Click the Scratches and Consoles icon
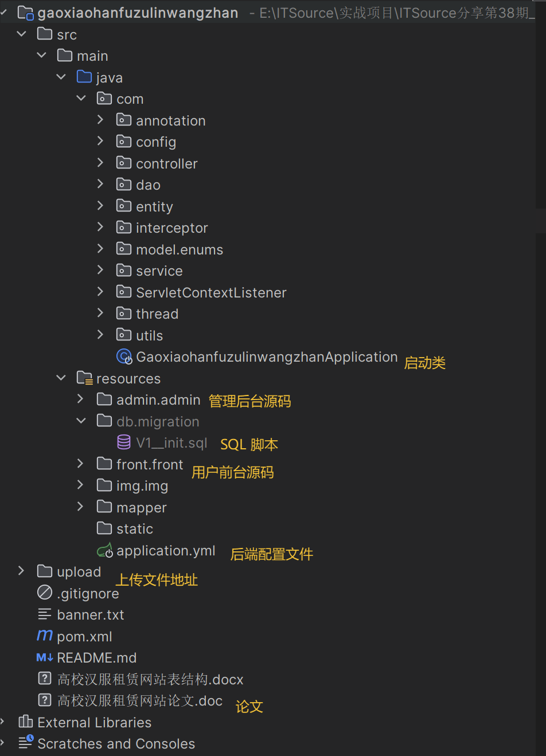Viewport: 546px width, 756px height. [x=26, y=743]
